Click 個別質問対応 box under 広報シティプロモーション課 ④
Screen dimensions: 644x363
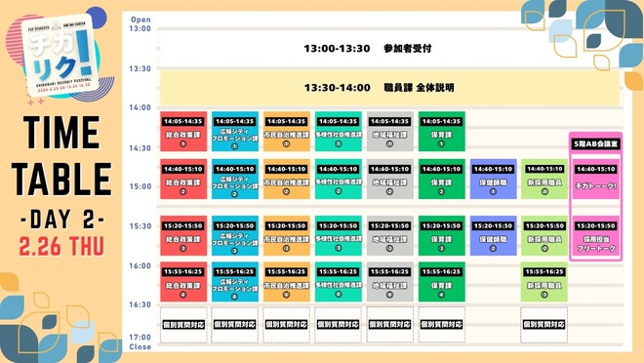click(x=235, y=325)
